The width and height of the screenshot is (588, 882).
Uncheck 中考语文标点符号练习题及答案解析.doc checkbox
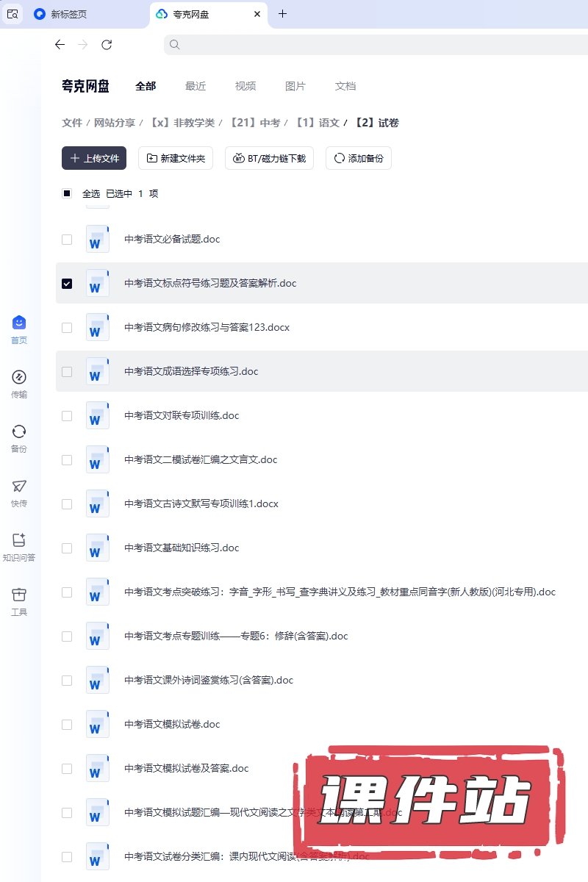[x=67, y=284]
